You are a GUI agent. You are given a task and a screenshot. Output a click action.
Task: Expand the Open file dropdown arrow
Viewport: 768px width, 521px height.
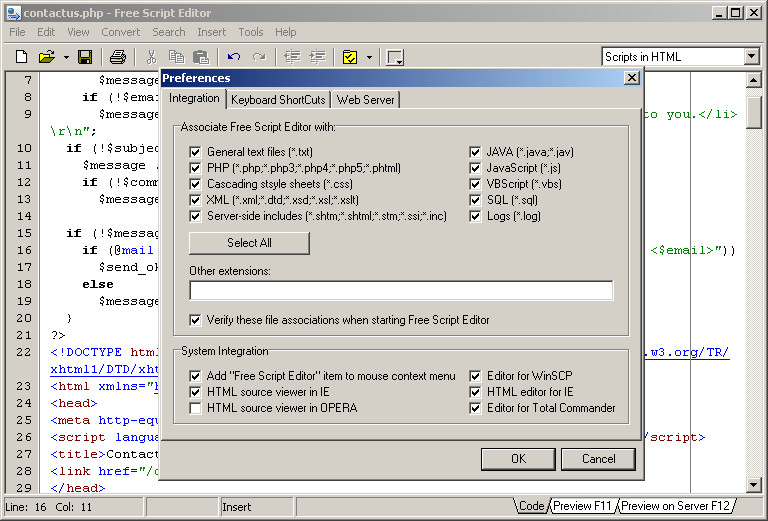pyautogui.click(x=66, y=57)
